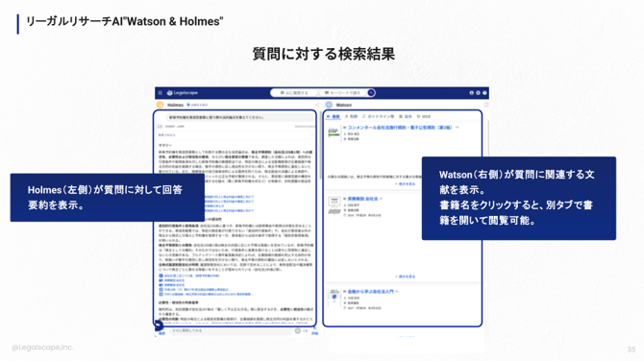Open the hamburger menu in Legalscape header
This screenshot has height=361, width=644.
(x=161, y=93)
